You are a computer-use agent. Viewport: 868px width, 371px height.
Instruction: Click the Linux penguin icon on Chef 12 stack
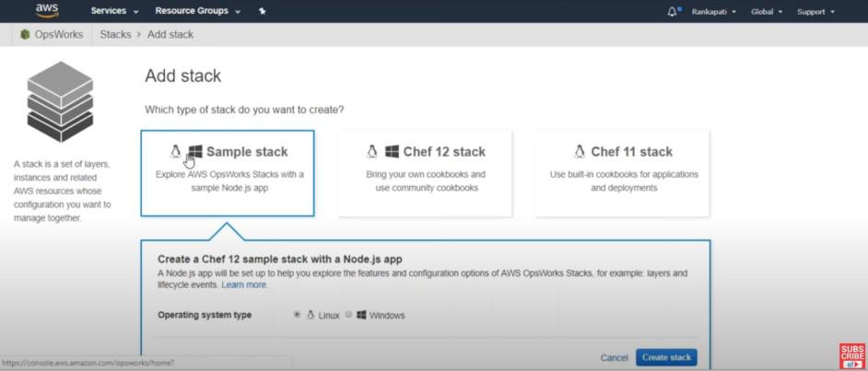pos(372,152)
